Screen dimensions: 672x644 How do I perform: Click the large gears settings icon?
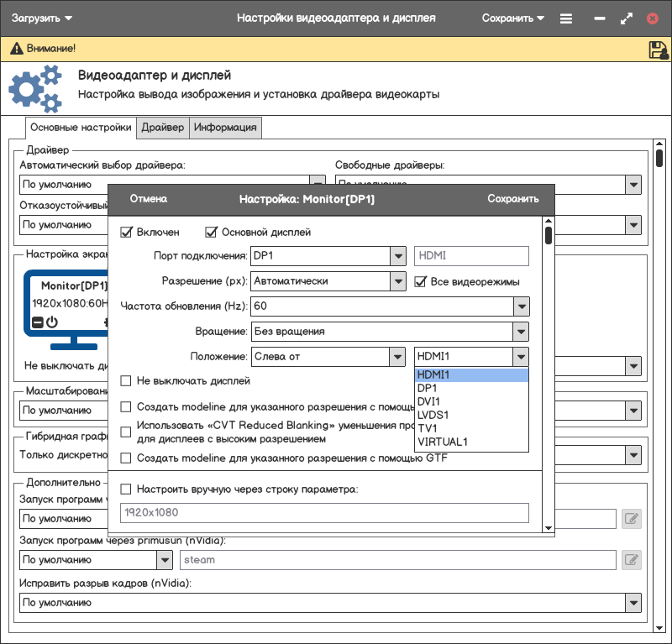pos(36,89)
